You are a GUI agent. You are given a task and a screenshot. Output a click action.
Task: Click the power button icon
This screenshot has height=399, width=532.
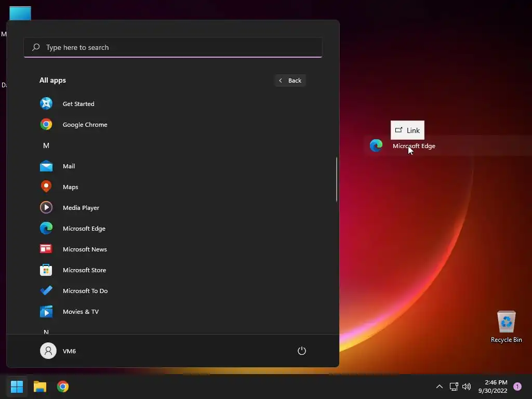[x=302, y=351]
